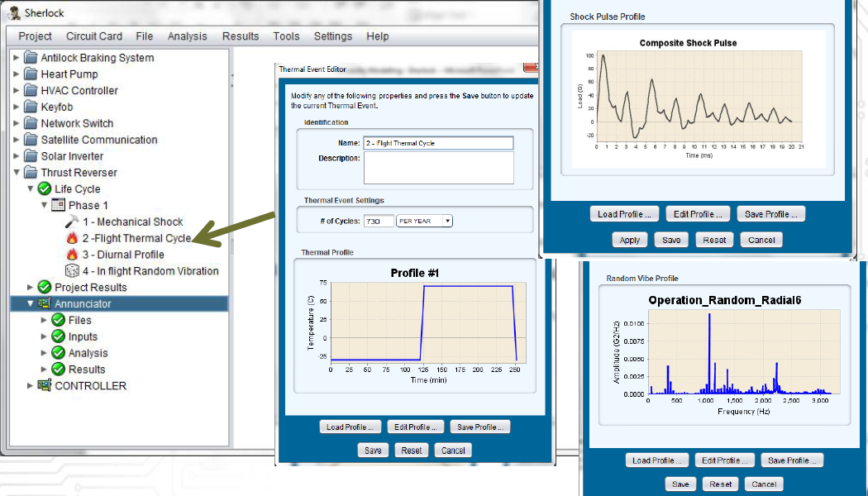Click Edit Profile in Random Vibe dialog
This screenshot has height=496, width=868.
tap(725, 460)
